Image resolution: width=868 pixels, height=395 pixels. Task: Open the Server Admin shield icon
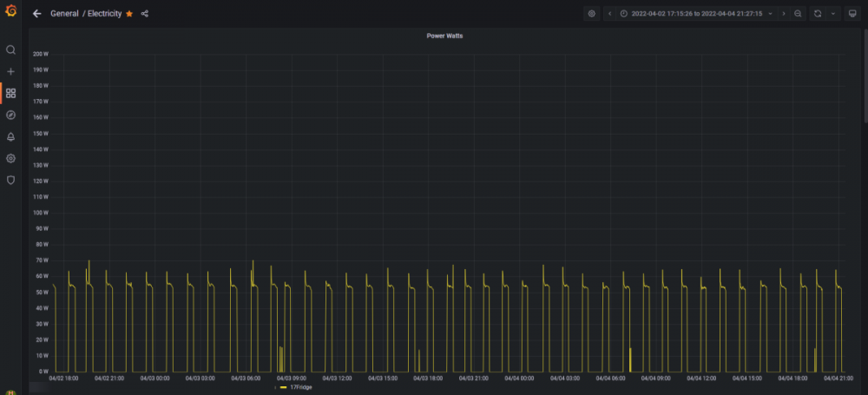pos(10,180)
